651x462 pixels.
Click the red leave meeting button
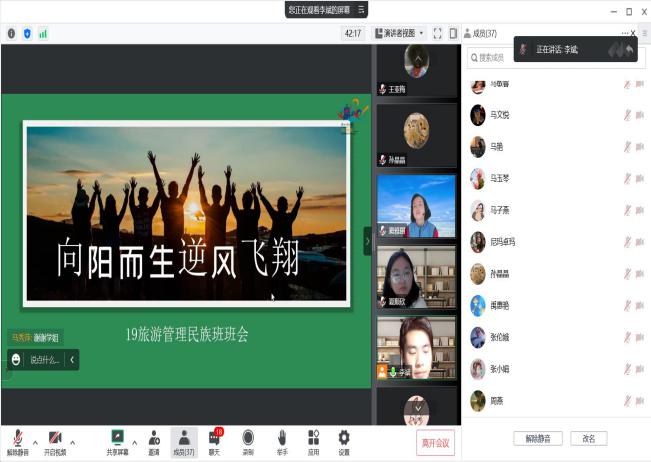tap(434, 442)
